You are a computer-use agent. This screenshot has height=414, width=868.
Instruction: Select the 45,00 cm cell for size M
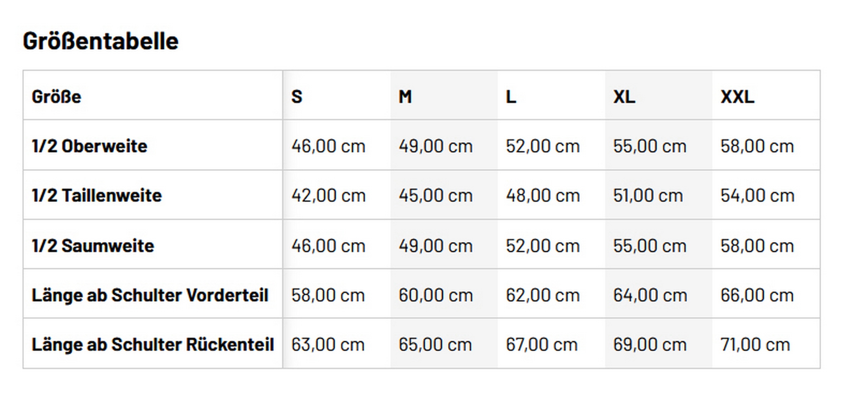coord(436,196)
